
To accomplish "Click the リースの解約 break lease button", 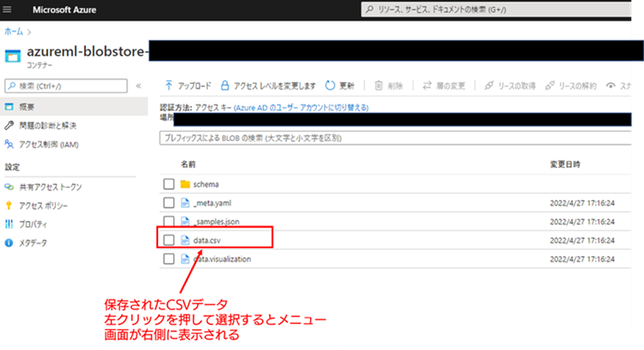I will (571, 86).
